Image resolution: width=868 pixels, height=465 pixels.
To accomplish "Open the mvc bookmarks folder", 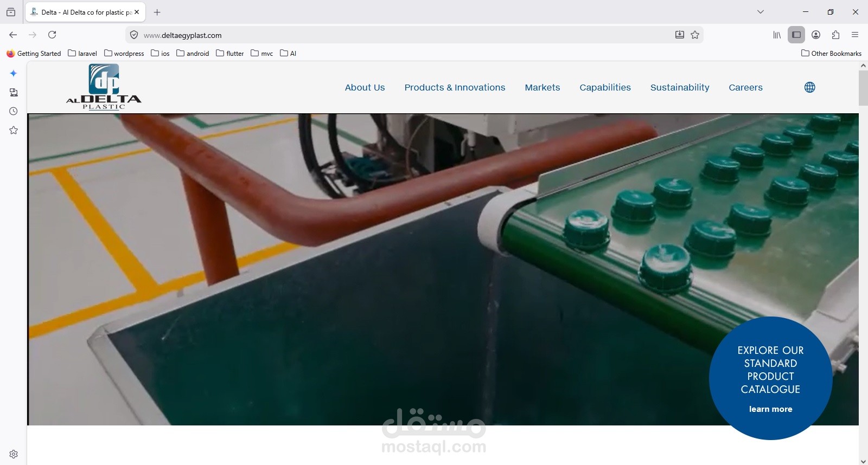I will pyautogui.click(x=262, y=54).
